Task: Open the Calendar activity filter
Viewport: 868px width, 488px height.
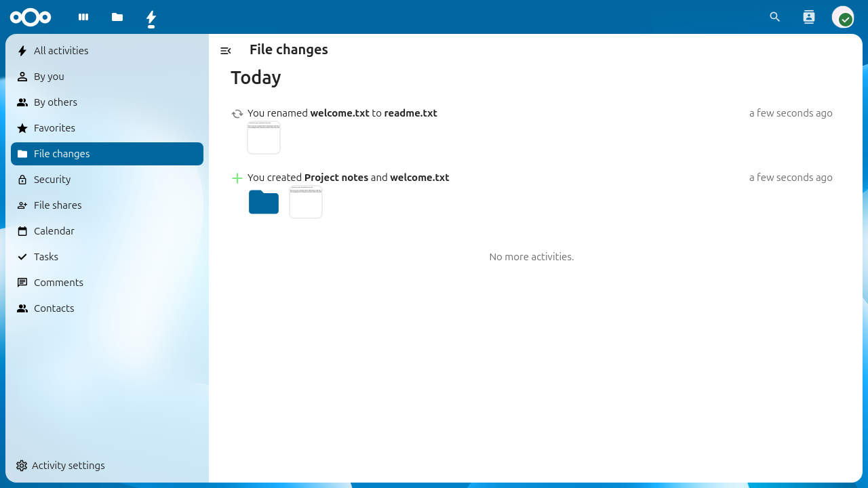Action: [54, 230]
